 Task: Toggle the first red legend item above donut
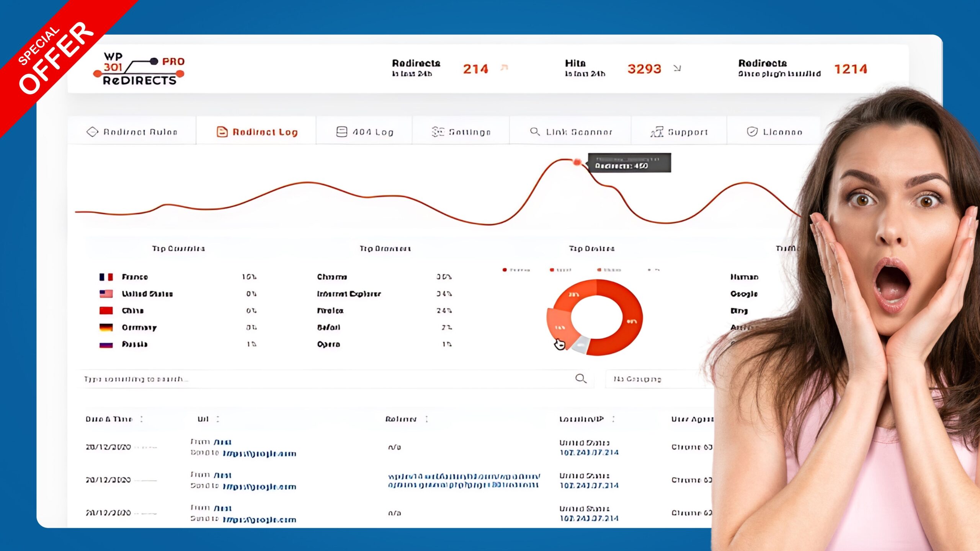point(516,270)
